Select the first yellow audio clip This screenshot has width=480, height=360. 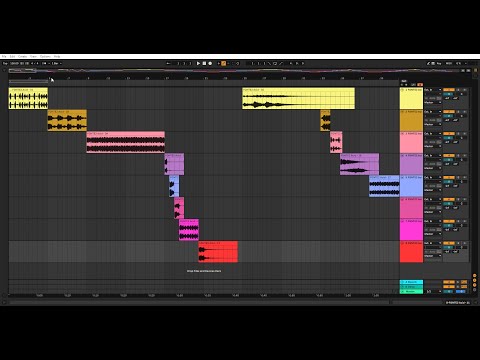point(28,98)
